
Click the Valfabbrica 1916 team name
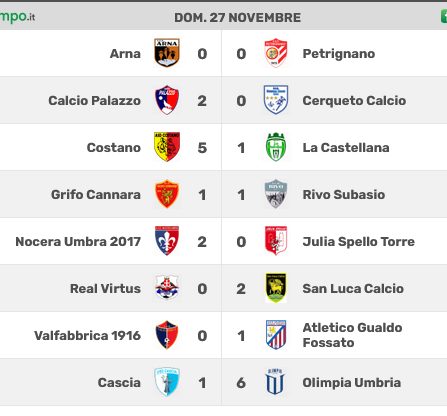87,336
